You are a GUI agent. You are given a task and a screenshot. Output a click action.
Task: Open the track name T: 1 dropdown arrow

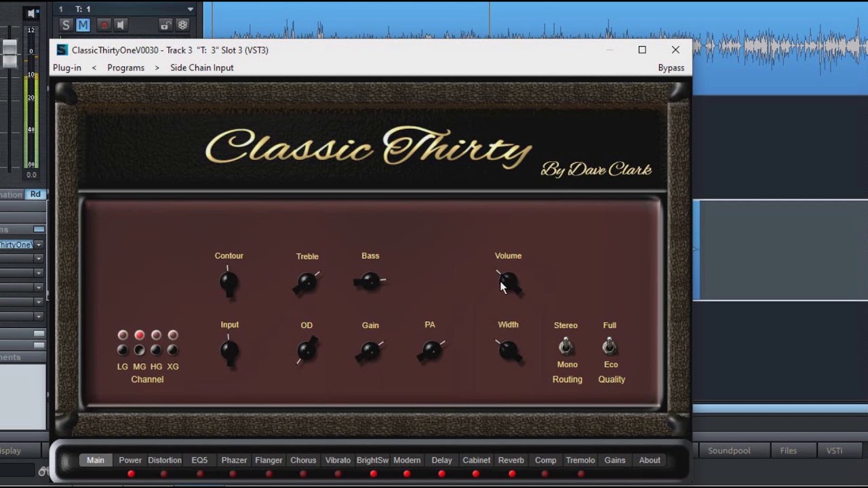pos(190,9)
